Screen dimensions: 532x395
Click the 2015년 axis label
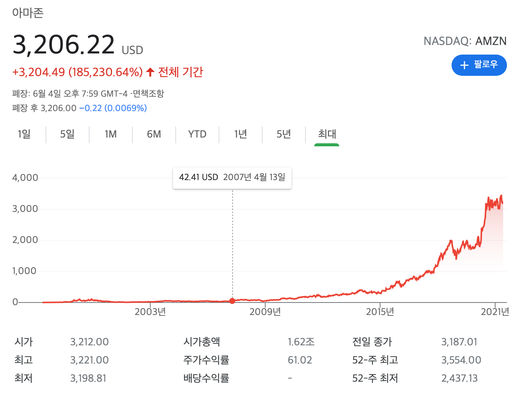coord(380,312)
